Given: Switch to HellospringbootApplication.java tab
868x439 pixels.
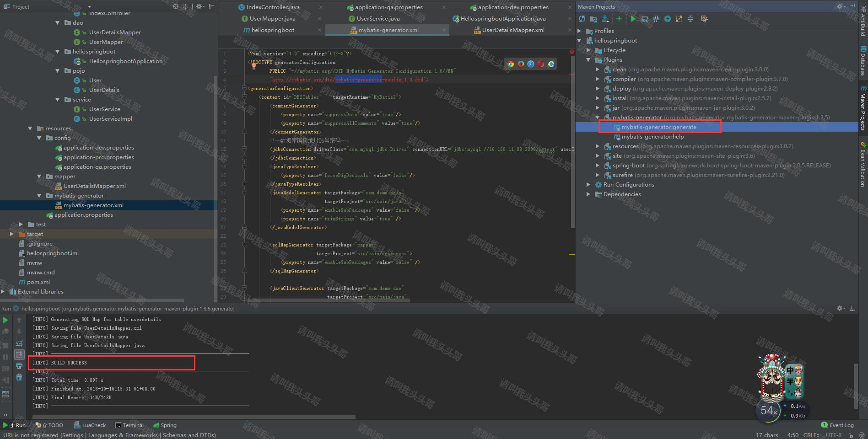Looking at the screenshot, I should [503, 18].
